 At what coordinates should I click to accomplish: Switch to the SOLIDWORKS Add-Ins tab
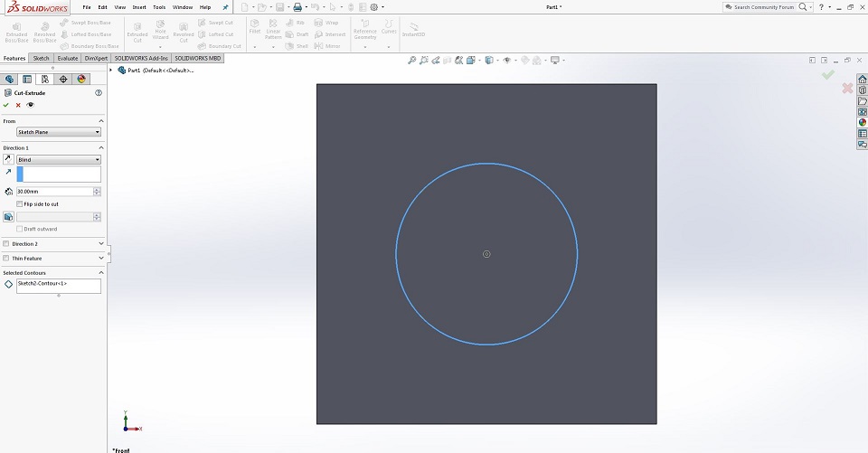pyautogui.click(x=141, y=58)
